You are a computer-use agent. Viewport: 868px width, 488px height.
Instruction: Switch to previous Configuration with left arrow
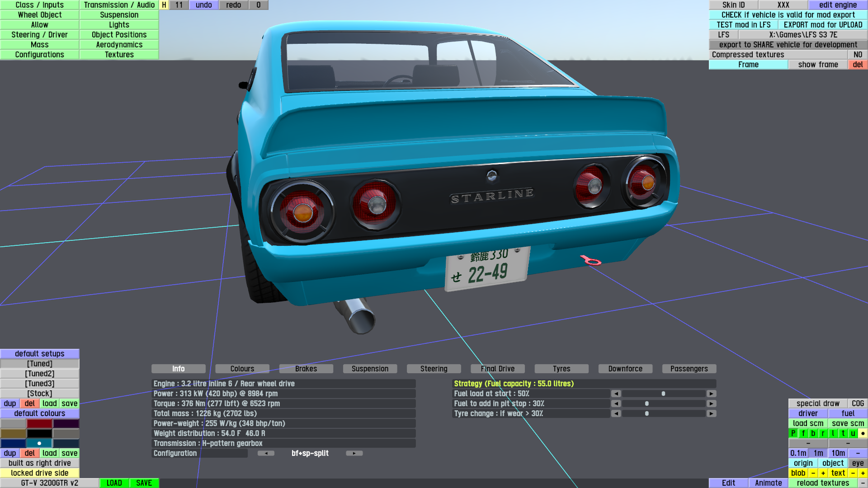(266, 453)
